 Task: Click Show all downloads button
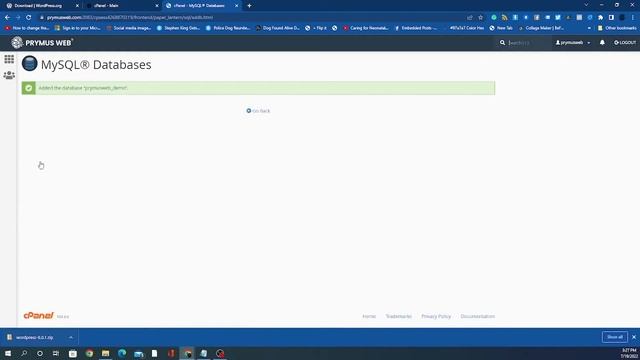[615, 337]
